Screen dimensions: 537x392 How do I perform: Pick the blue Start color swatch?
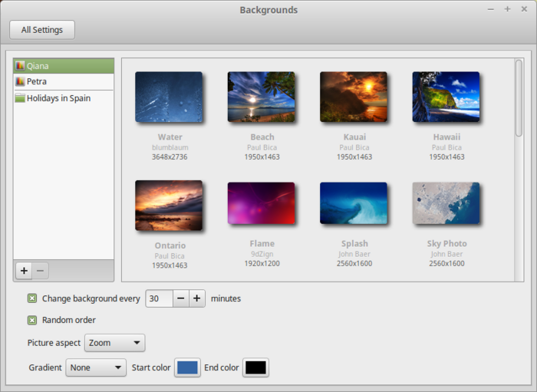point(187,367)
